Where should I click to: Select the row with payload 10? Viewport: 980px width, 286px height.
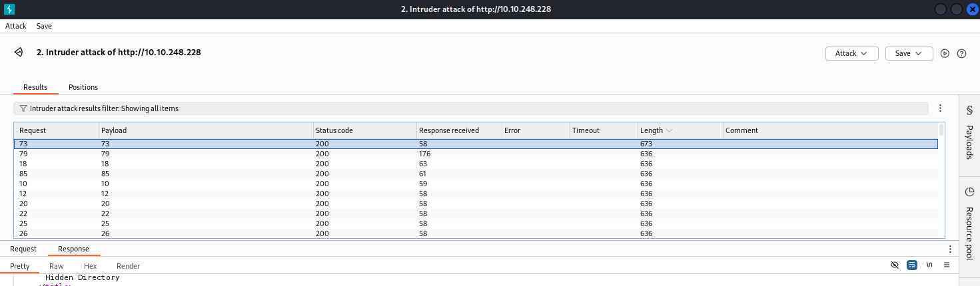coord(476,184)
